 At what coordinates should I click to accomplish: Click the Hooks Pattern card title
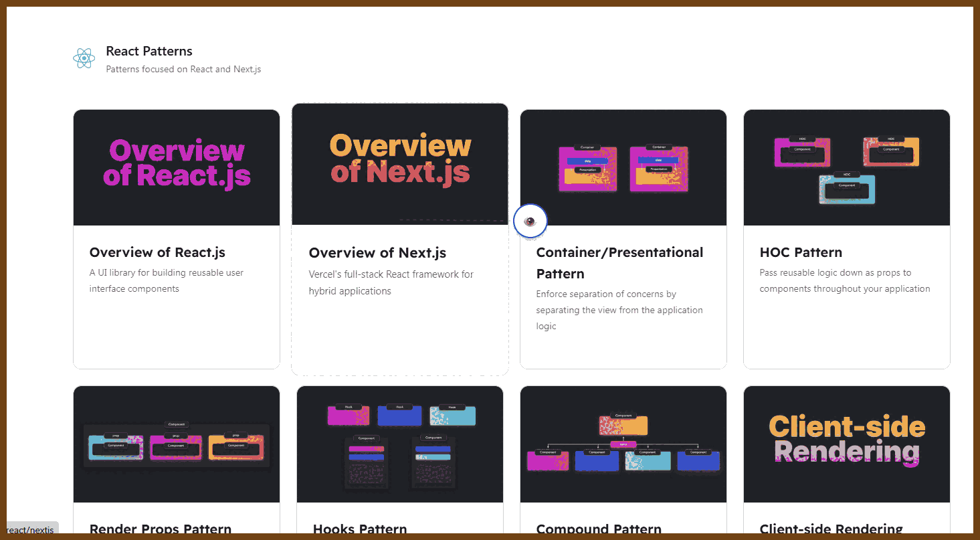pos(360,529)
